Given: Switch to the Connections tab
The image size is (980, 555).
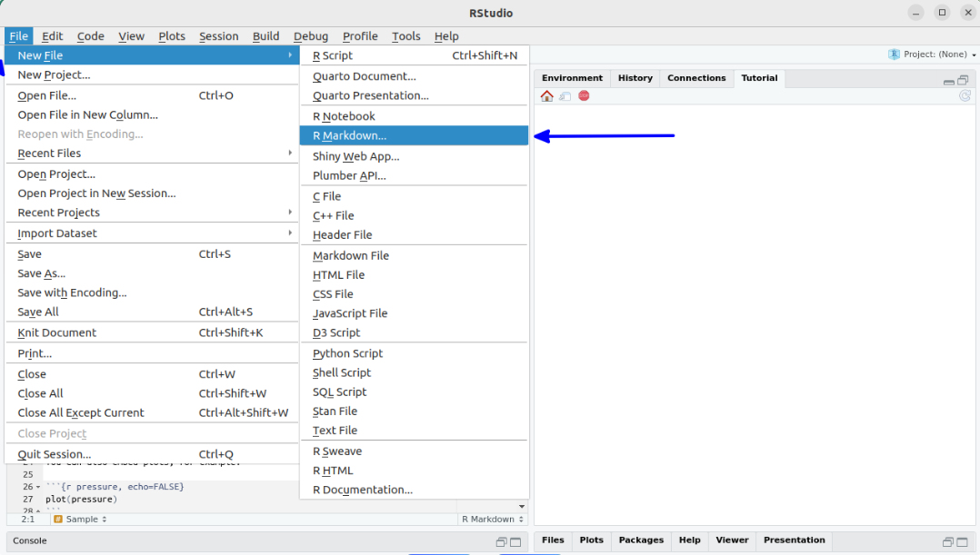Looking at the screenshot, I should tap(696, 78).
